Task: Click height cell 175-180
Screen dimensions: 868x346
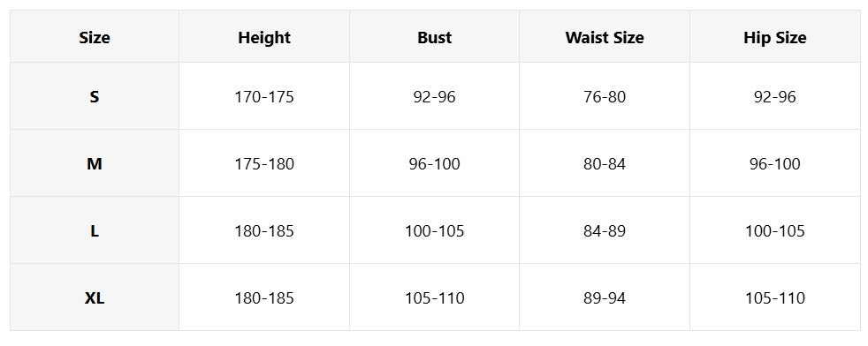Action: [264, 163]
